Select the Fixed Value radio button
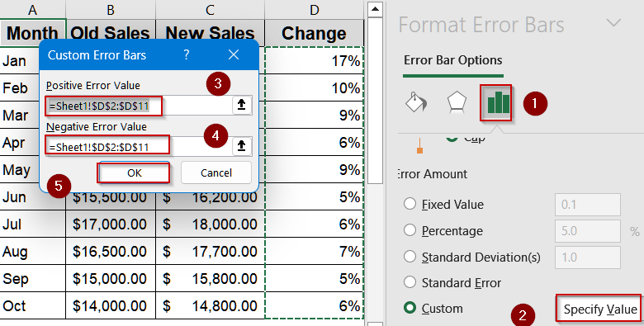This screenshot has width=644, height=326. (x=410, y=204)
